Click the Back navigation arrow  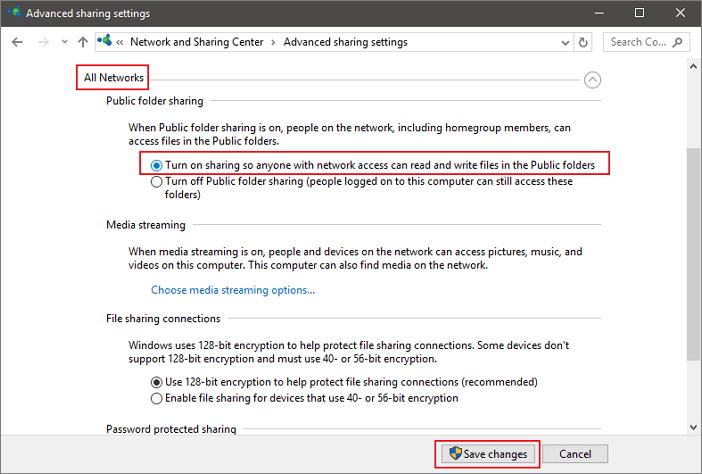click(17, 42)
